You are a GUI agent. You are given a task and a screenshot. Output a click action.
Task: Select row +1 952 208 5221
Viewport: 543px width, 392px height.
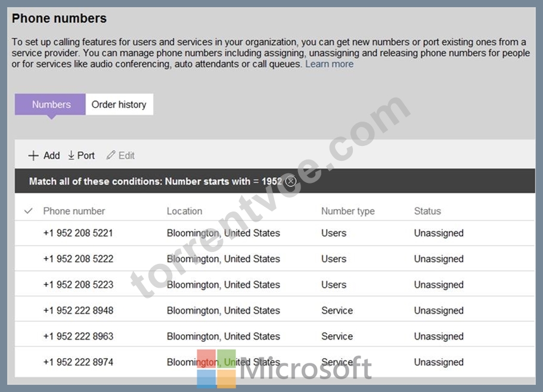(x=275, y=233)
